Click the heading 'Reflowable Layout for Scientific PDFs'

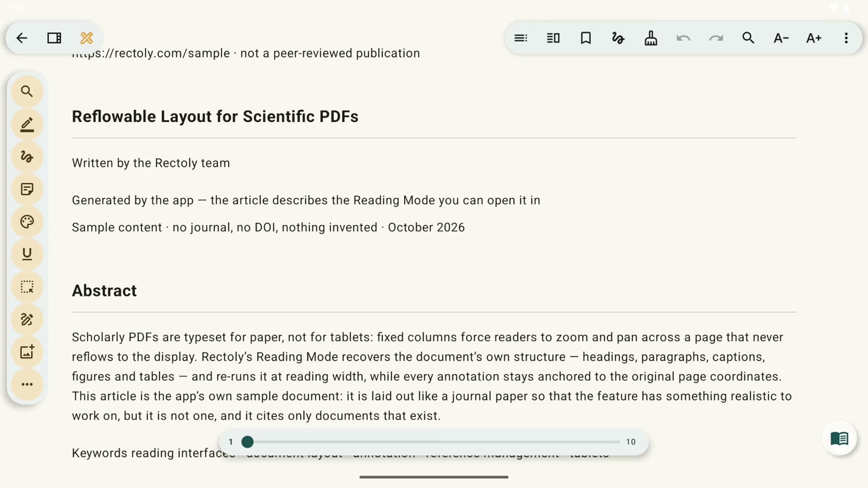click(215, 117)
